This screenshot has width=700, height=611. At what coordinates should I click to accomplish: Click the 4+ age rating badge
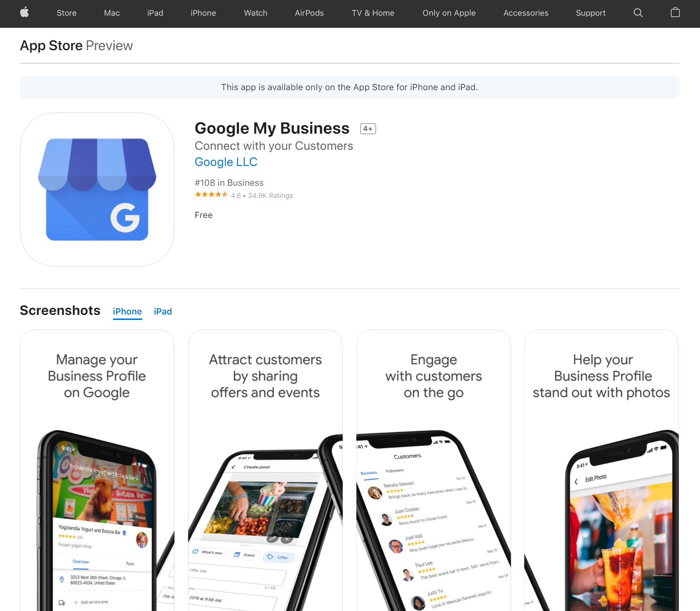pos(368,129)
